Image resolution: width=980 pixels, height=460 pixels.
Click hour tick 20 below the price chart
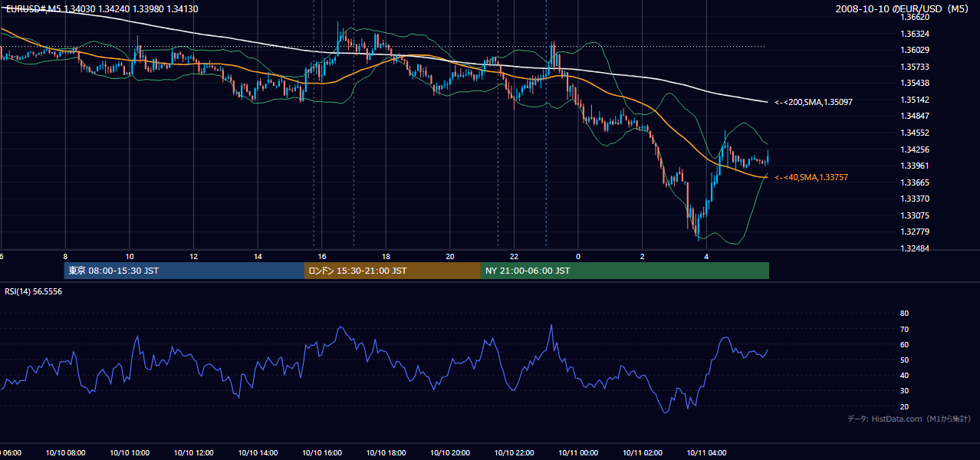[450, 256]
